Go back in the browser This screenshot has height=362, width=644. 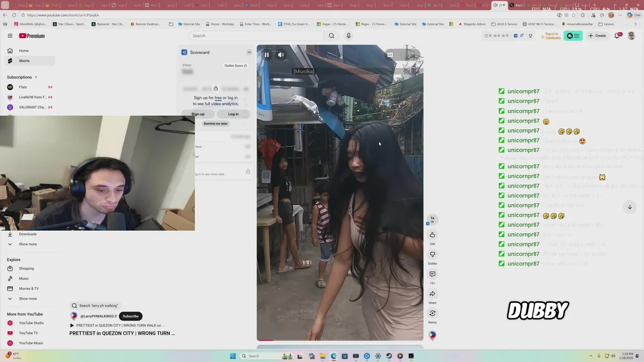click(5, 15)
